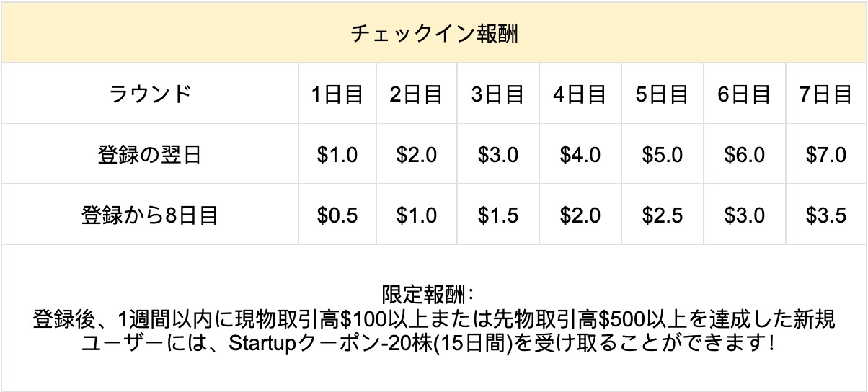Select the 2日目 column header
This screenshot has height=392, width=868.
point(416,94)
